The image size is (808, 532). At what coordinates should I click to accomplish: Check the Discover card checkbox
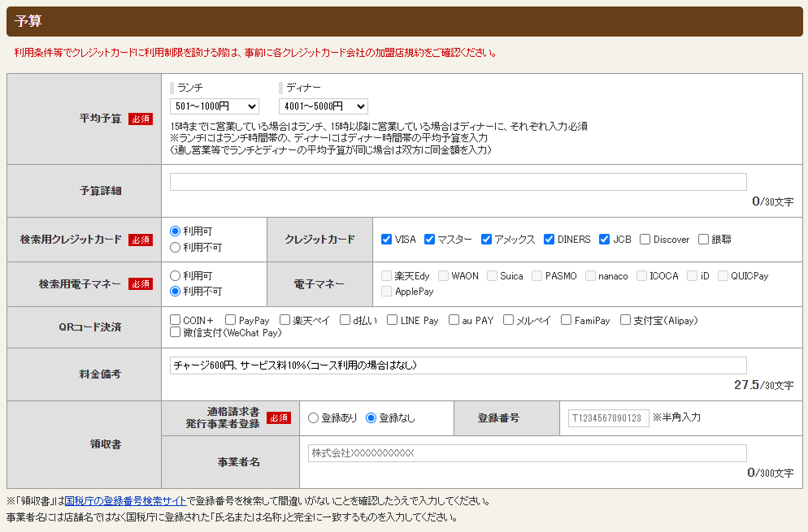pyautogui.click(x=645, y=239)
